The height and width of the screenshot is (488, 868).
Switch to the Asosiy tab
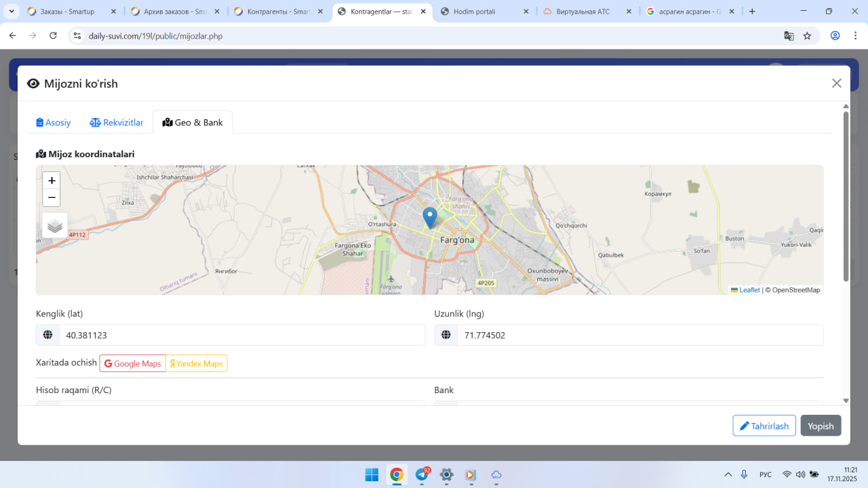pos(54,123)
